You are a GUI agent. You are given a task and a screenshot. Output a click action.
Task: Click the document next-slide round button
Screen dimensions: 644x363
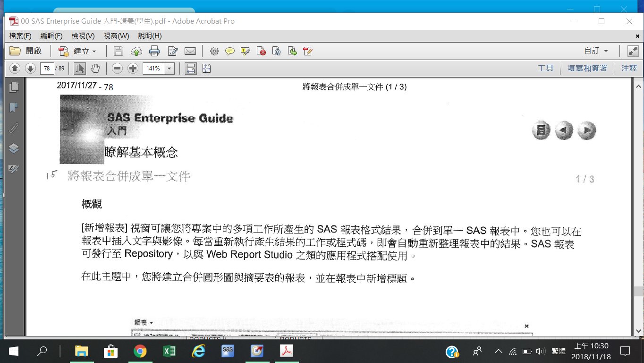(x=586, y=130)
